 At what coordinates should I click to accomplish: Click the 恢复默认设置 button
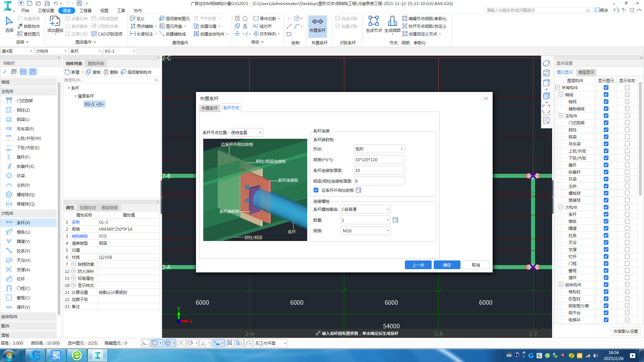pyautogui.click(x=626, y=331)
